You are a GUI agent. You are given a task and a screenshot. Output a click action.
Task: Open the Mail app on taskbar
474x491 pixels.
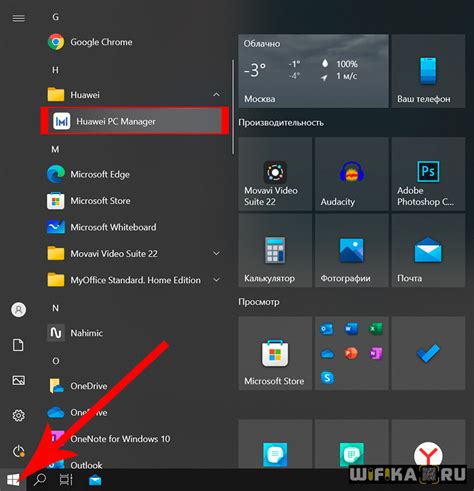pyautogui.click(x=95, y=480)
